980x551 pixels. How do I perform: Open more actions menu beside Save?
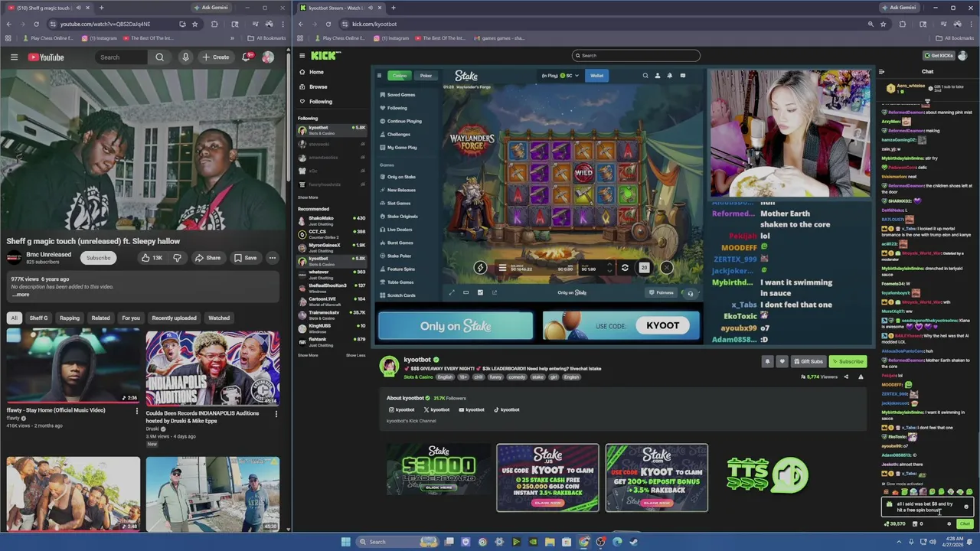pos(272,258)
